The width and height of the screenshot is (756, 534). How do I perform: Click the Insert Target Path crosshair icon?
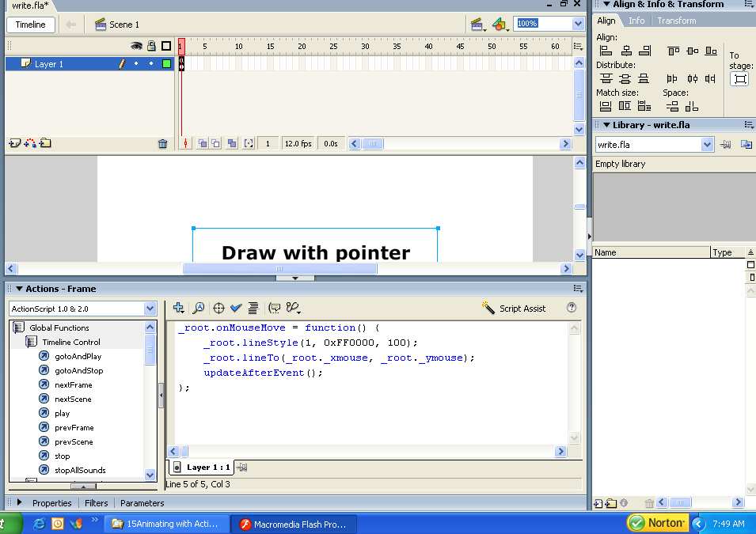tap(218, 309)
